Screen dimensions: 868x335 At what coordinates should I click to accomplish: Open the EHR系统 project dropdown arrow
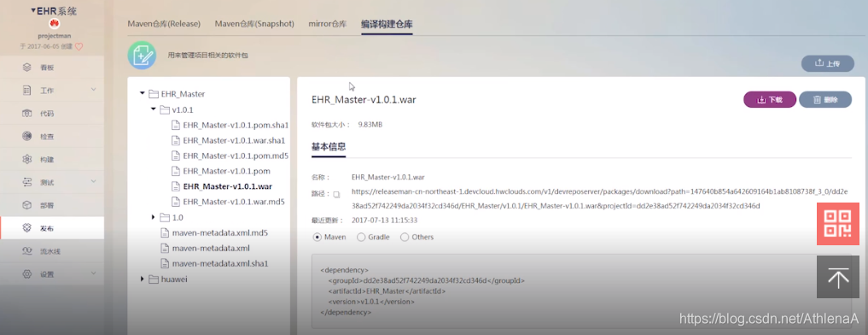coord(34,10)
